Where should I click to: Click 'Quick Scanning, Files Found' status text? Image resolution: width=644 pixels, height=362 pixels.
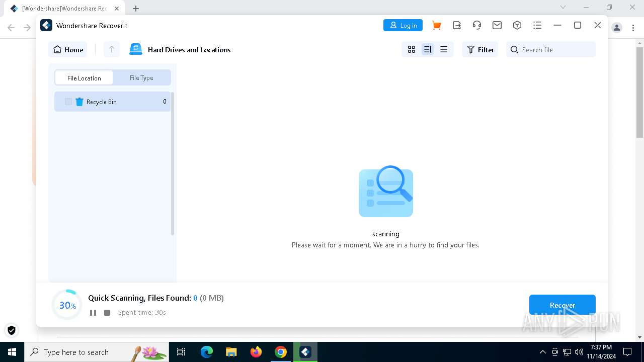[139, 298]
